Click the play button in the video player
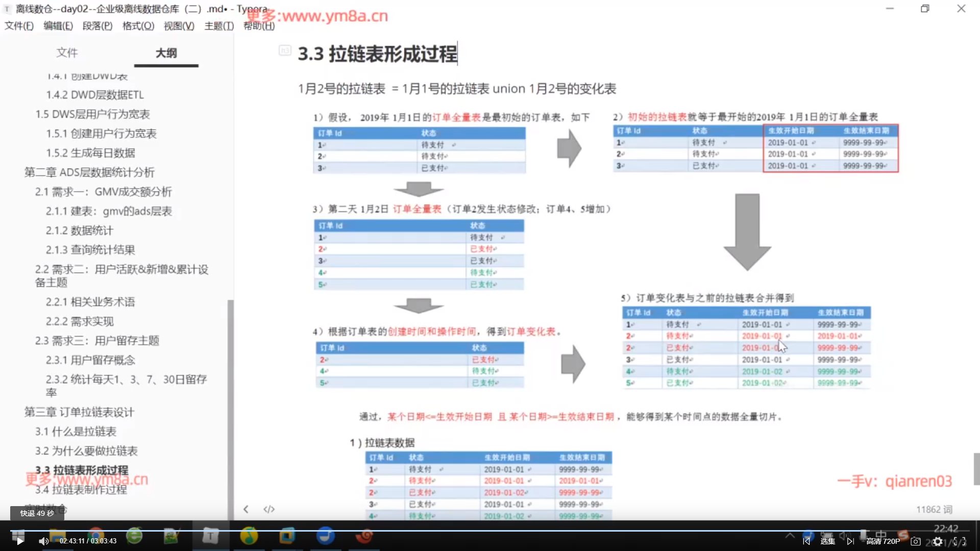The height and width of the screenshot is (551, 980). click(x=20, y=541)
